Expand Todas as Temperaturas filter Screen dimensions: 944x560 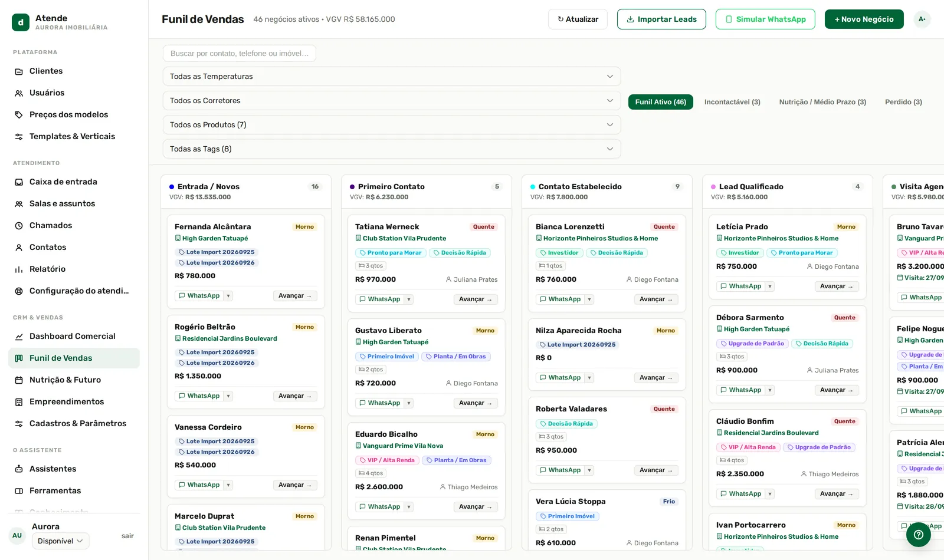coord(392,77)
